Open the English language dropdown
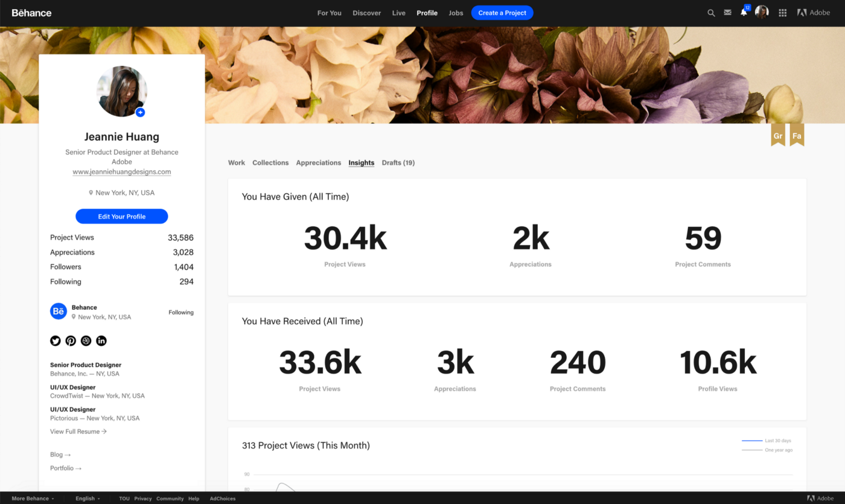The width and height of the screenshot is (845, 504). (88, 499)
